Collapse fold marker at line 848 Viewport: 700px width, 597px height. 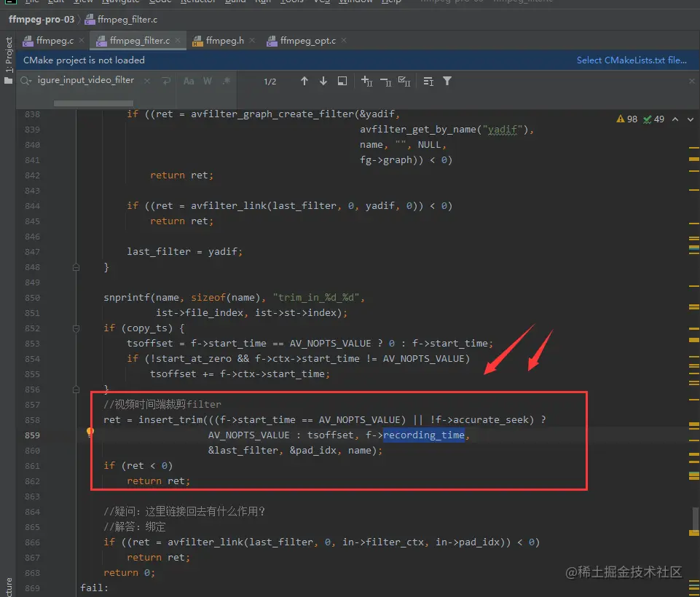[x=76, y=267]
